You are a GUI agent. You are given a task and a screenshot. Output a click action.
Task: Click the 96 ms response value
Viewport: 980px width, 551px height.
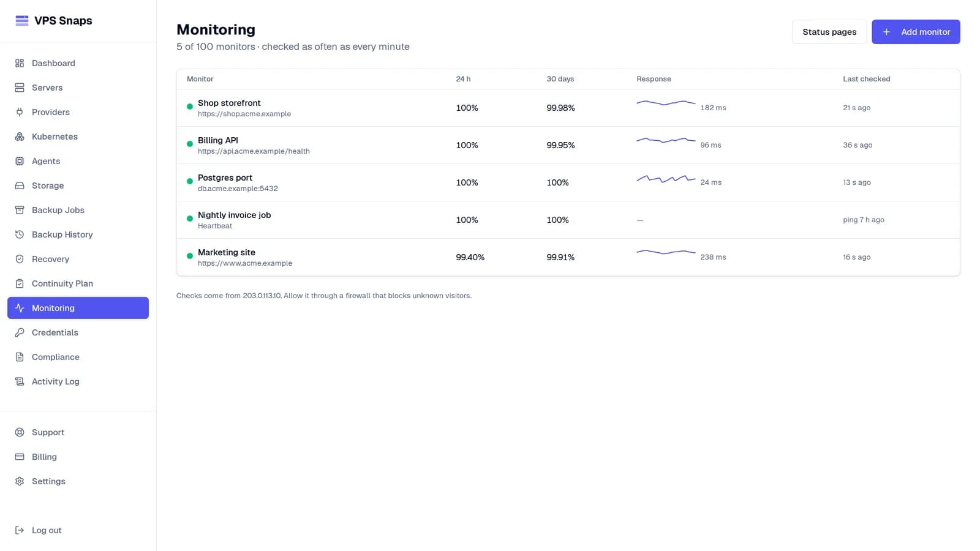[x=710, y=145]
